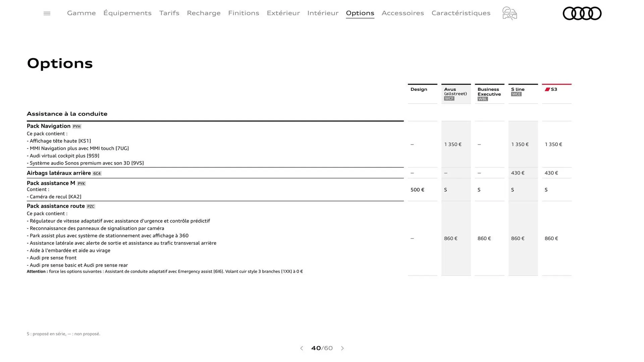Select the WCE code badge under S line
Viewport: 644px width, 362px height.
[x=516, y=94]
